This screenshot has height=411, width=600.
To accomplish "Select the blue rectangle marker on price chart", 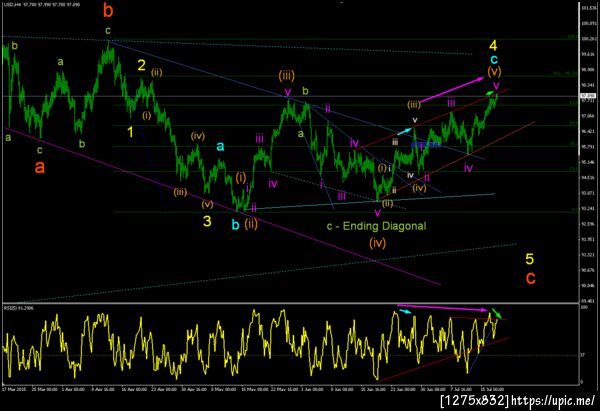I will click(426, 145).
